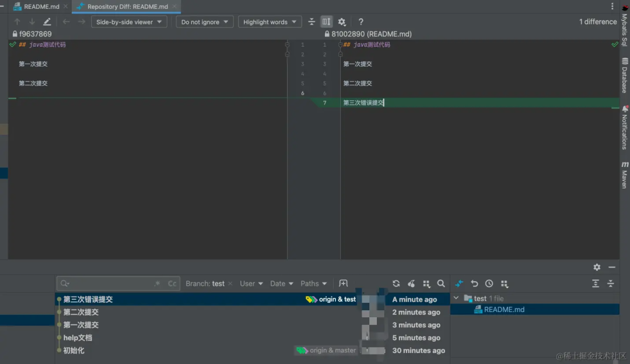Viewport: 630px width, 364px height.
Task: Open Branch: test filter
Action: (x=205, y=283)
